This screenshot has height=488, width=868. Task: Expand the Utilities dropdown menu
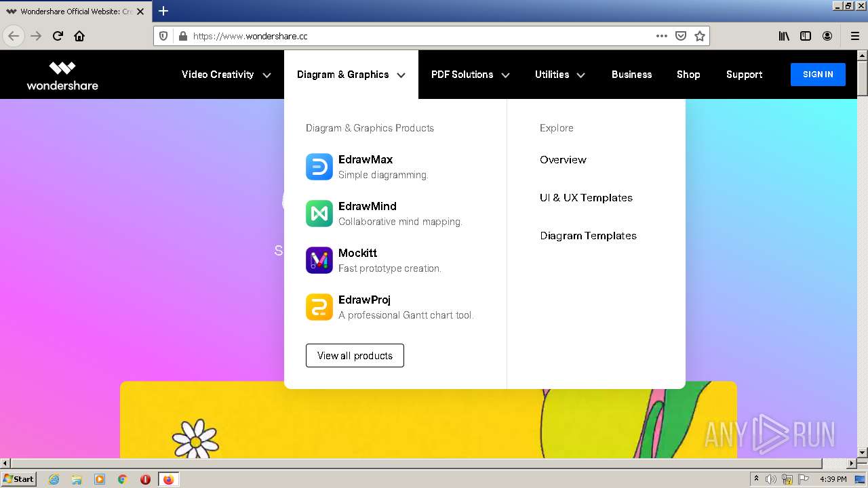560,75
